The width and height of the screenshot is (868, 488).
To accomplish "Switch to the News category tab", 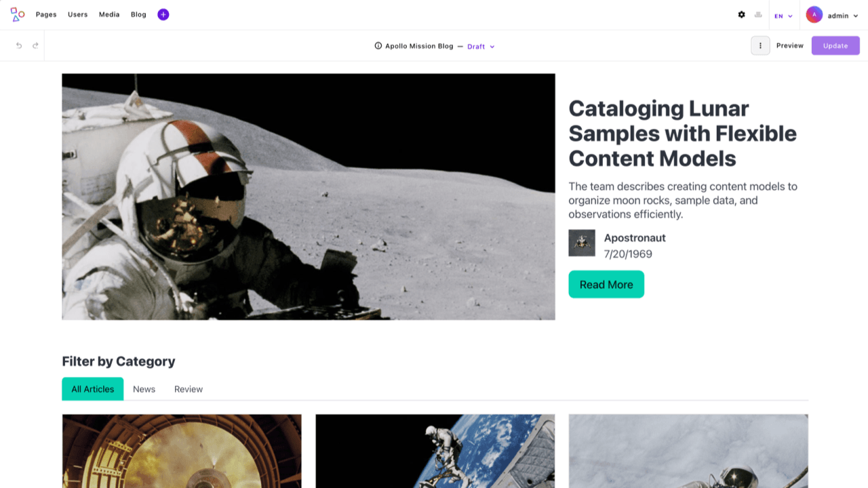I will [144, 389].
